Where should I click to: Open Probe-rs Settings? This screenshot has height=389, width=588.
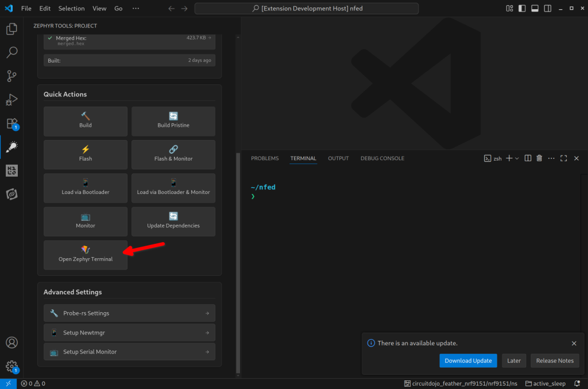[x=129, y=313]
